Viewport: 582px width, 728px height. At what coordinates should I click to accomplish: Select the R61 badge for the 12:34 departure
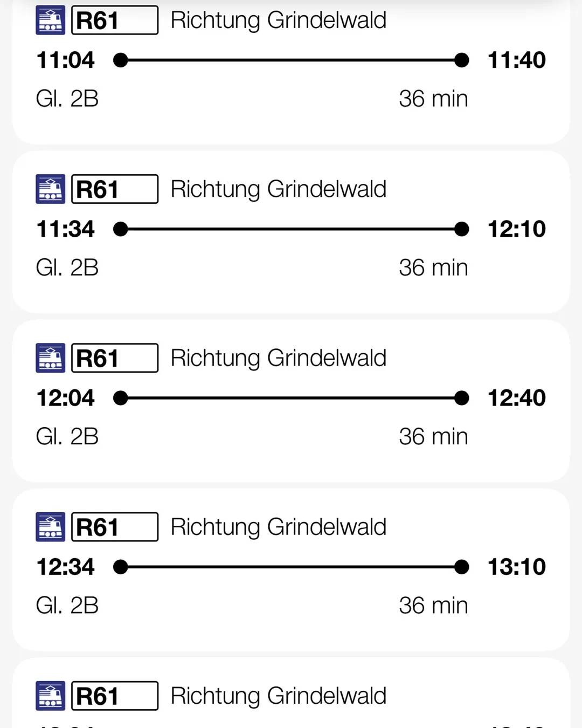pyautogui.click(x=115, y=527)
